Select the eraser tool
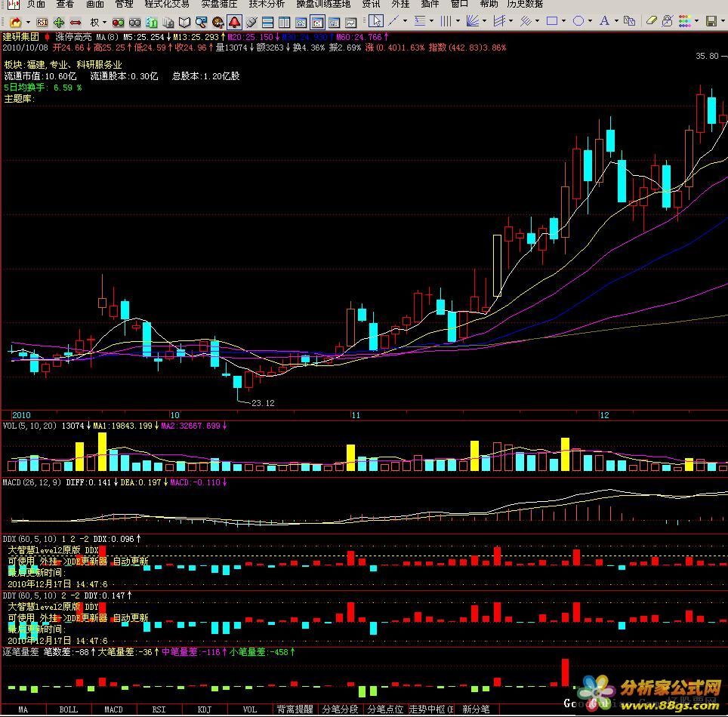728x717 pixels. (652, 21)
